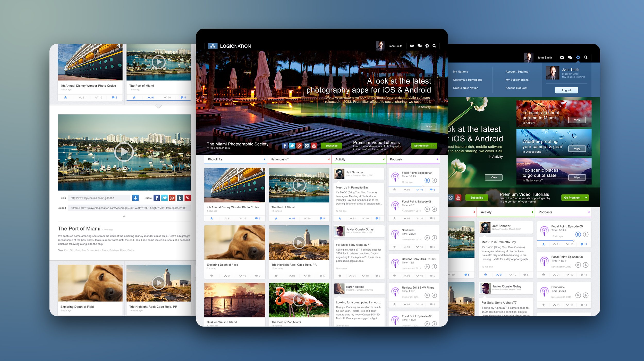Viewport: 644px width, 361px height.
Task: Open the settings gear icon next to search
Action: pyautogui.click(x=427, y=46)
